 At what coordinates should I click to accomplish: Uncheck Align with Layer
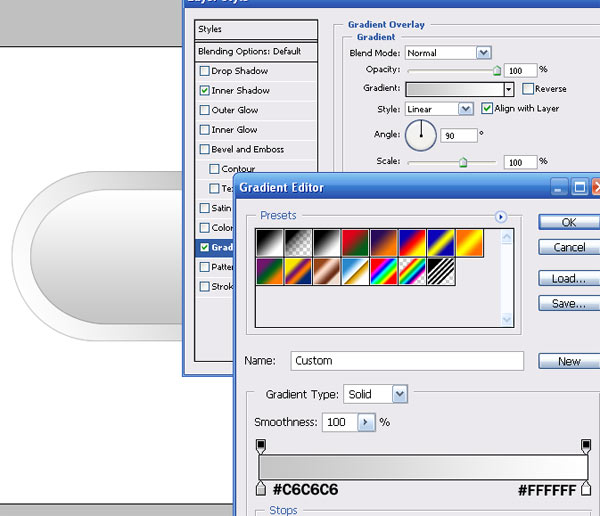pos(487,108)
